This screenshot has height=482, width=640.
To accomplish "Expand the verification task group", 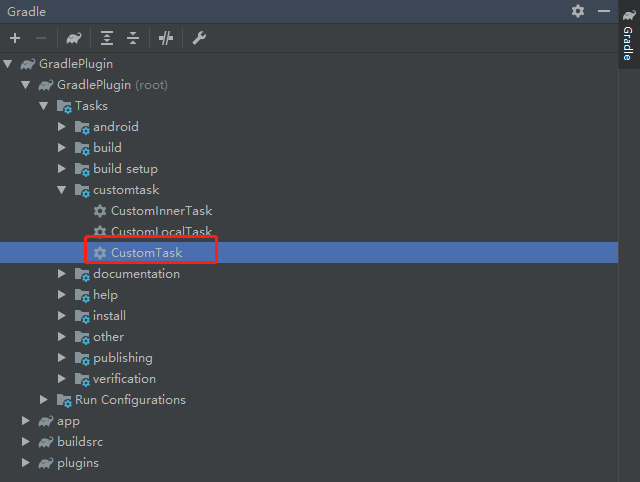I will coord(62,379).
